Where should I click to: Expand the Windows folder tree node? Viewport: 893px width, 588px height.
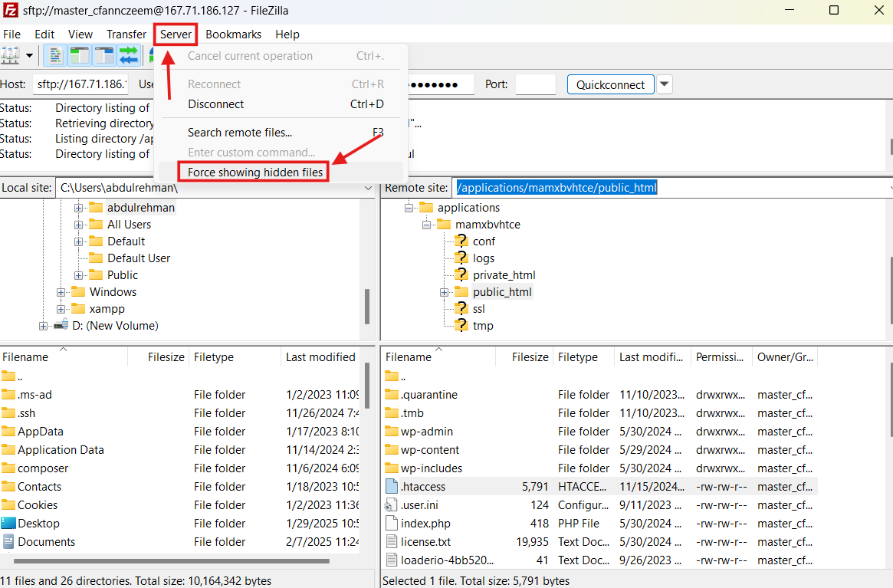[x=61, y=292]
